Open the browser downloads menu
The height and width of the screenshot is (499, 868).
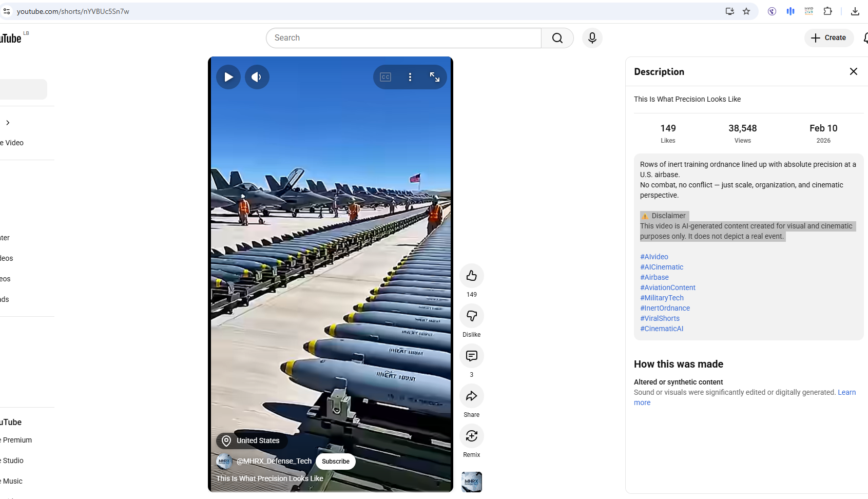[855, 11]
